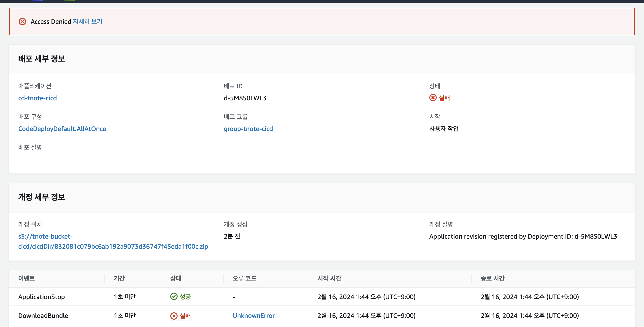Viewport: 644px width, 327px height.
Task: Click the deployment ID d-5M8S0LWL3 text
Action: click(245, 98)
